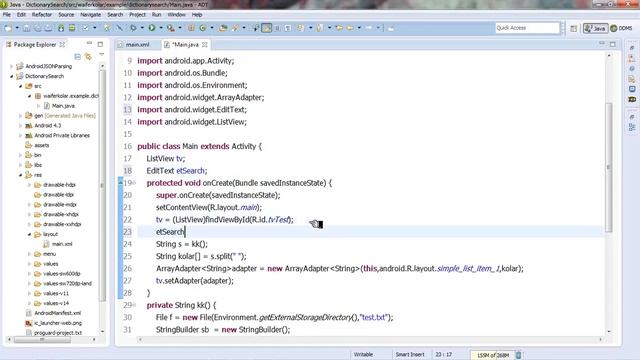Open the Source menu
Viewport: 640px width, 360px height.
click(66, 15)
